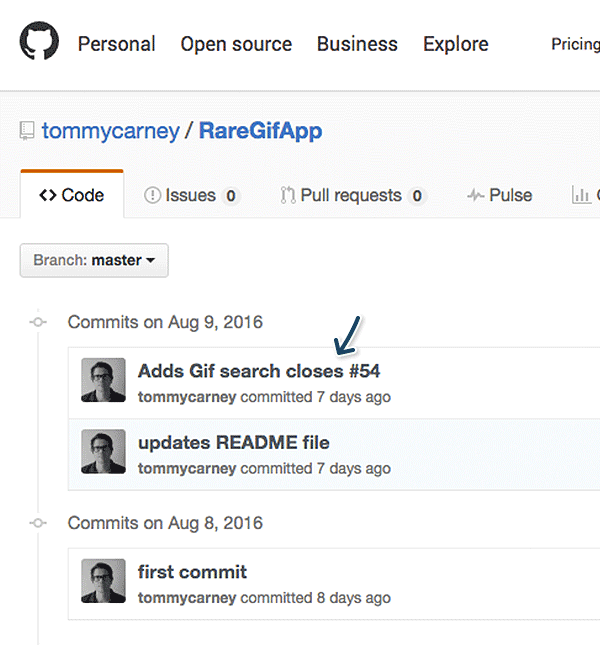The width and height of the screenshot is (600, 666).
Task: Click the Issues exclamation circle icon
Action: tap(152, 195)
